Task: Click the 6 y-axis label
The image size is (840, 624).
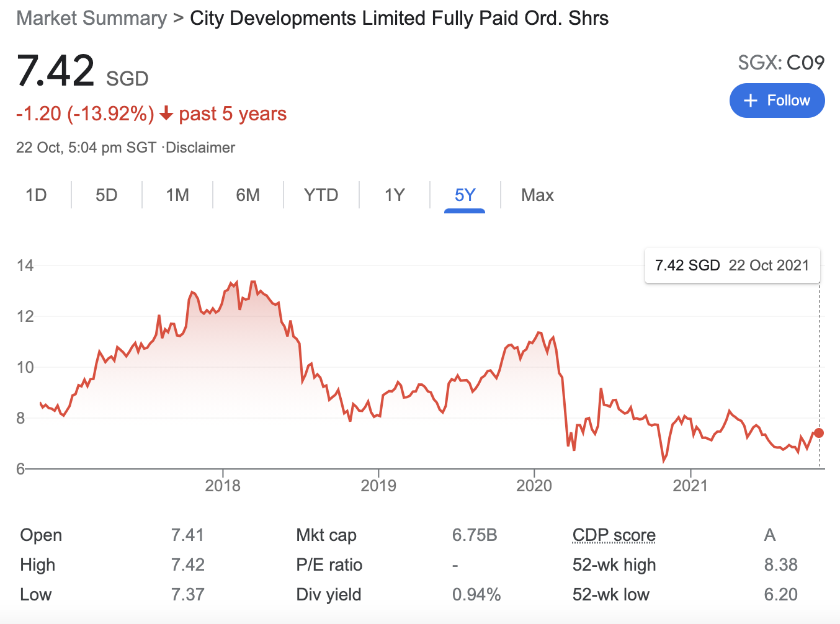Action: pyautogui.click(x=20, y=469)
